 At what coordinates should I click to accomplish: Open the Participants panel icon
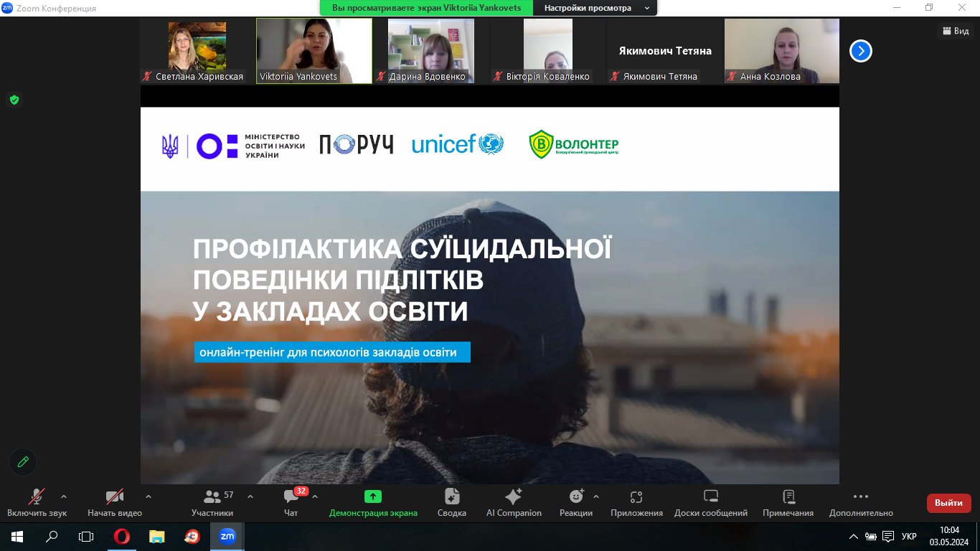coord(212,496)
